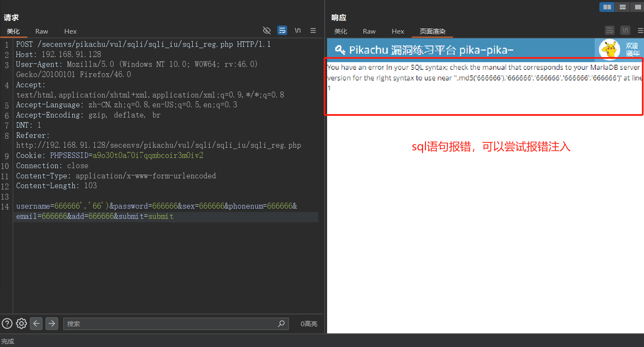
Task: Click the PHPSESSID cookie value
Action: (x=148, y=155)
